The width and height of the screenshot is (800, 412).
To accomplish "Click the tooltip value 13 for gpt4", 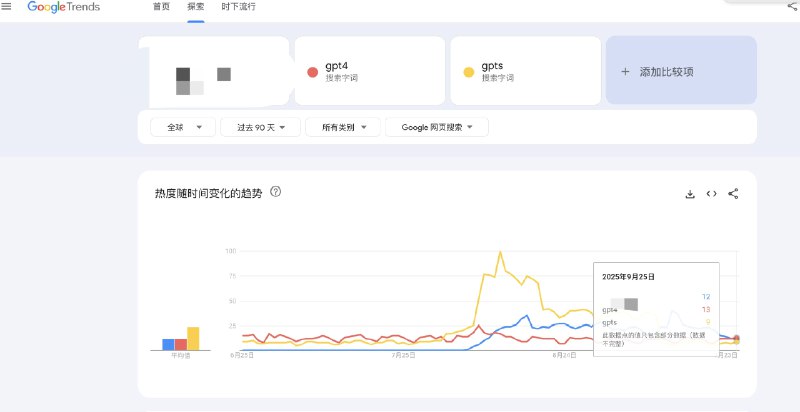I will (x=706, y=310).
